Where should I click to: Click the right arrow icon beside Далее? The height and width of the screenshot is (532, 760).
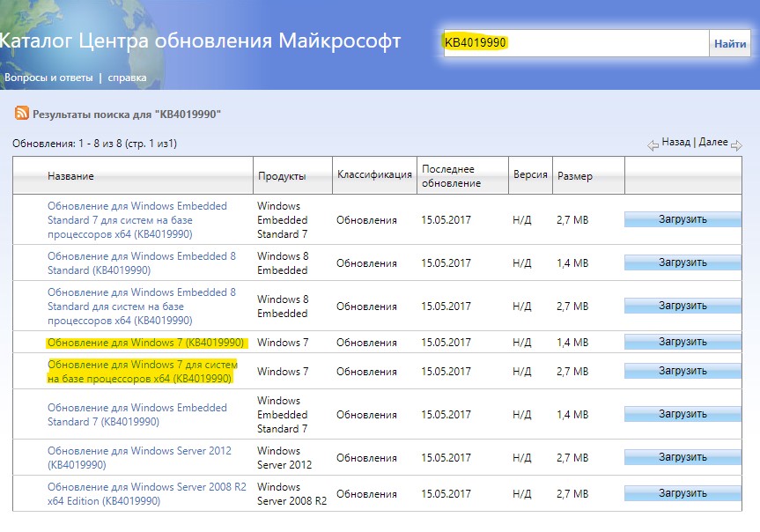(x=736, y=145)
